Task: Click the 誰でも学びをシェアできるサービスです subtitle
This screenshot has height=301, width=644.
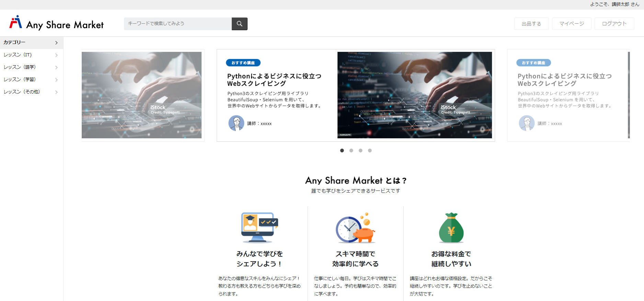Action: [x=356, y=191]
